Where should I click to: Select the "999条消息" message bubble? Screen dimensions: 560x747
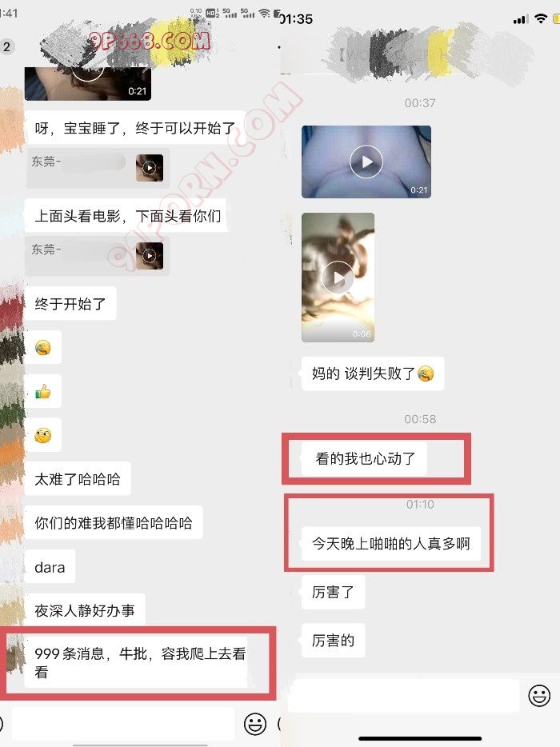(136, 663)
